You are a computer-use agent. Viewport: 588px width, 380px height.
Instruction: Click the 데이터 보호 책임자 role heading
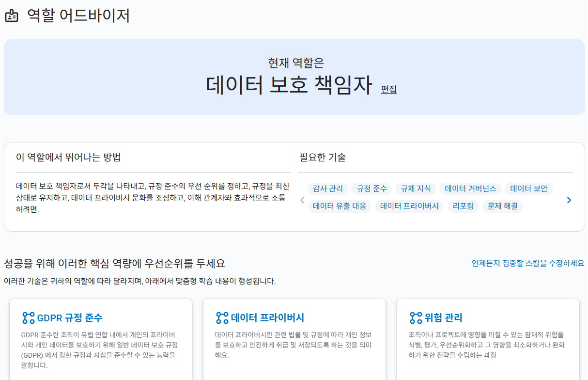(x=289, y=85)
